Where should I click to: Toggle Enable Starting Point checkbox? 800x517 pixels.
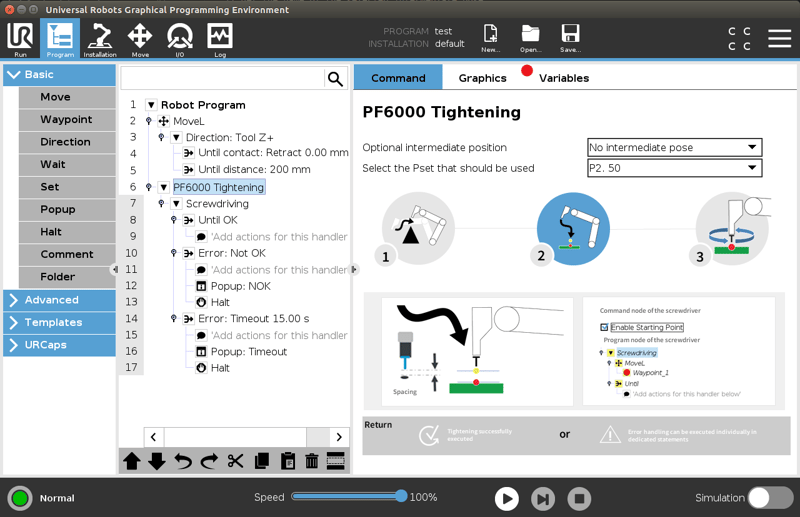tap(605, 327)
